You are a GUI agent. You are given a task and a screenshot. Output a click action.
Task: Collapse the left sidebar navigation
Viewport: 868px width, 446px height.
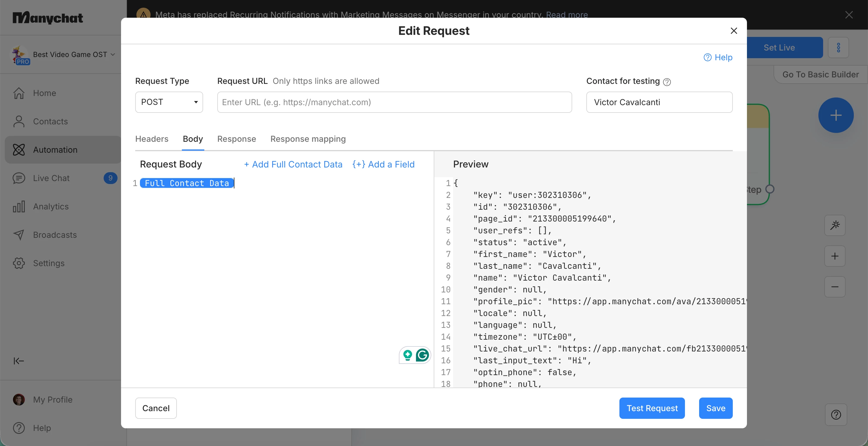coord(19,361)
